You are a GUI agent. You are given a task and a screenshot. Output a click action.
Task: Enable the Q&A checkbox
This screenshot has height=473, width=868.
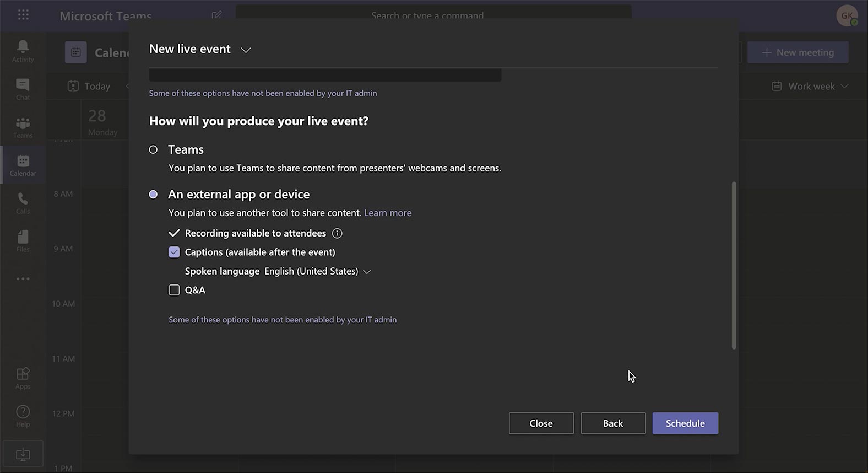(174, 290)
